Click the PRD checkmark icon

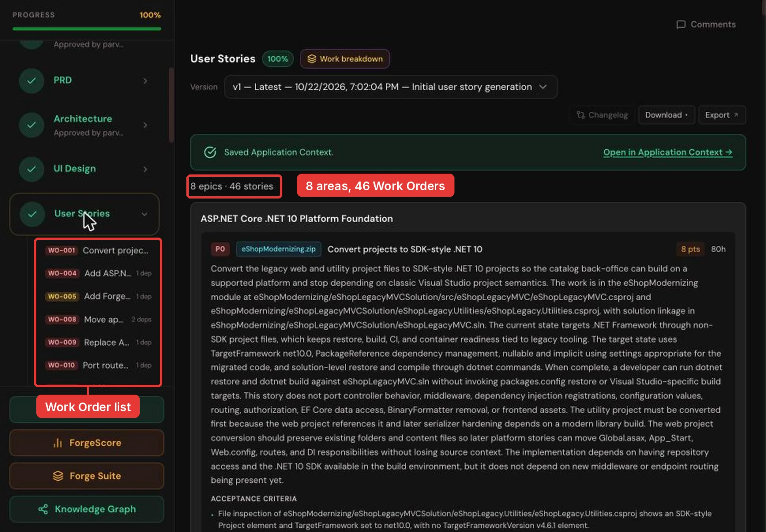pyautogui.click(x=32, y=81)
